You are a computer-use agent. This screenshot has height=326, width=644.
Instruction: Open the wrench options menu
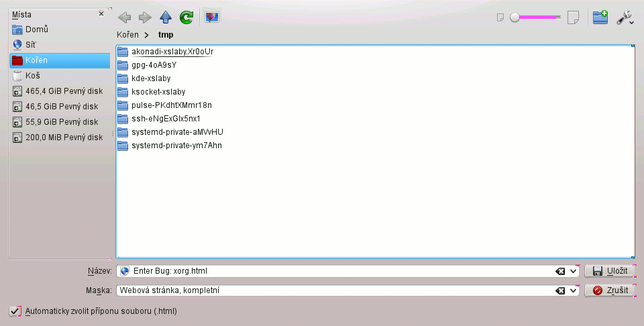625,18
